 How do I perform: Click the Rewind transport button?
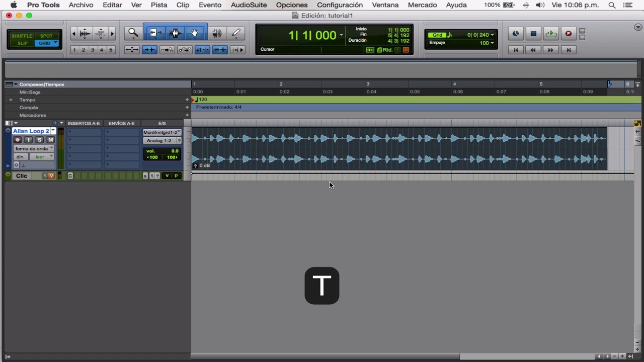point(533,50)
